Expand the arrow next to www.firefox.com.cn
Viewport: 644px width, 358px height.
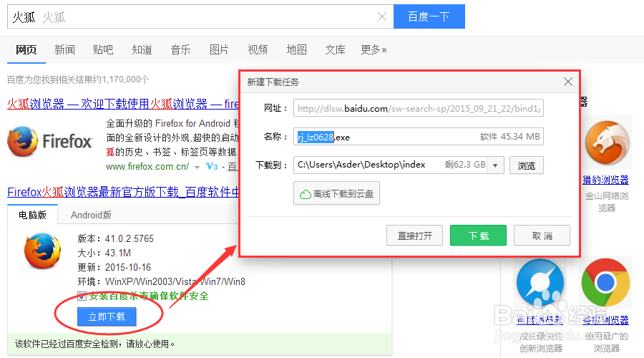coord(197,167)
